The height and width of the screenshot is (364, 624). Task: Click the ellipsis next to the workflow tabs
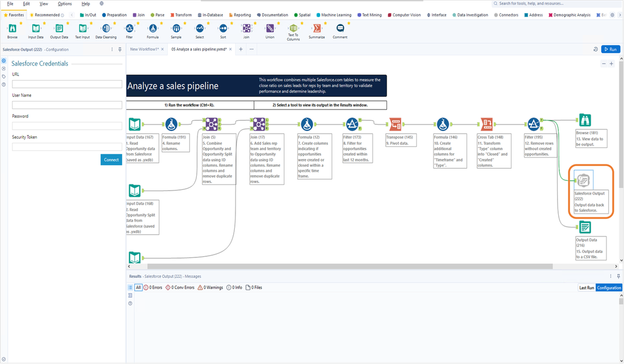tap(251, 49)
